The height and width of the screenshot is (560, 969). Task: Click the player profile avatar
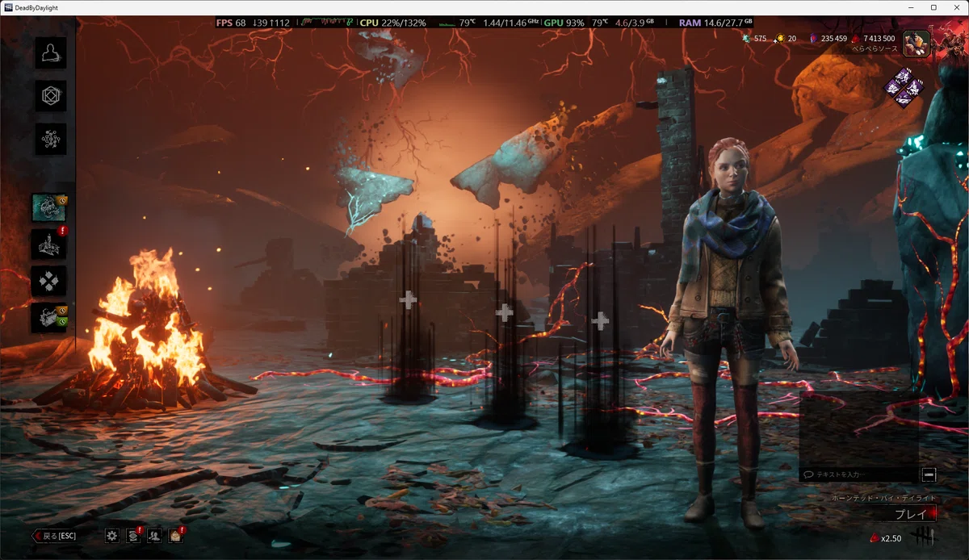(916, 43)
